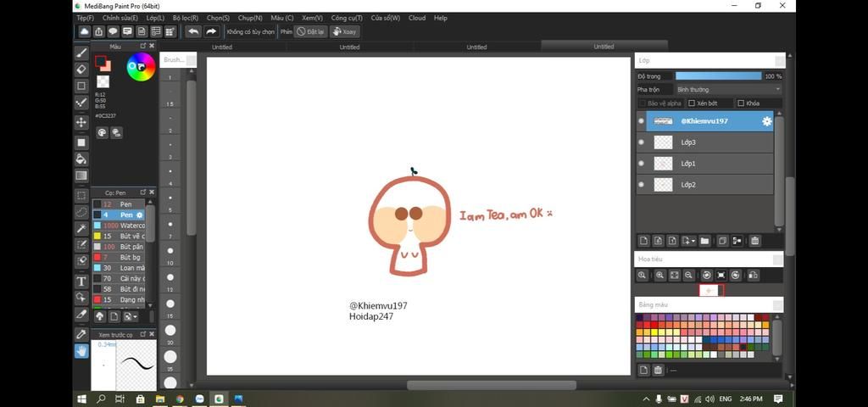Adjust the Độ trong opacity slider

pos(719,76)
